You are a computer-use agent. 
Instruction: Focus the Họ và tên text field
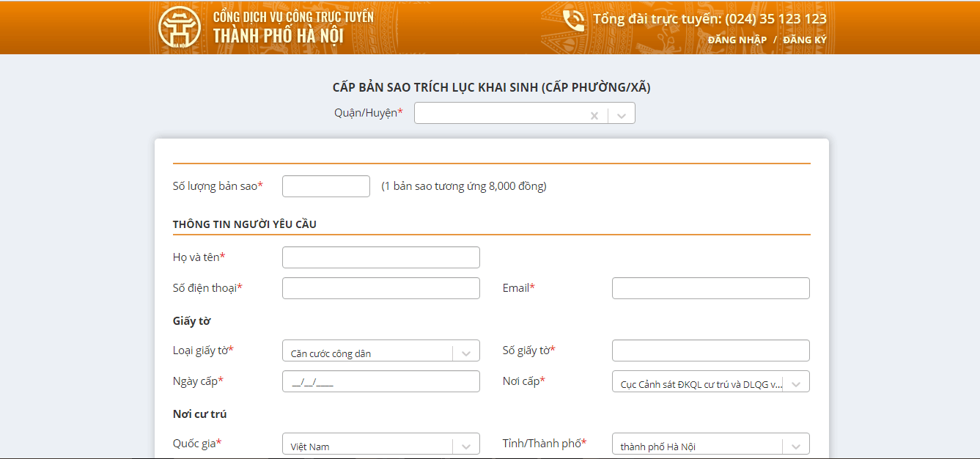click(x=380, y=257)
